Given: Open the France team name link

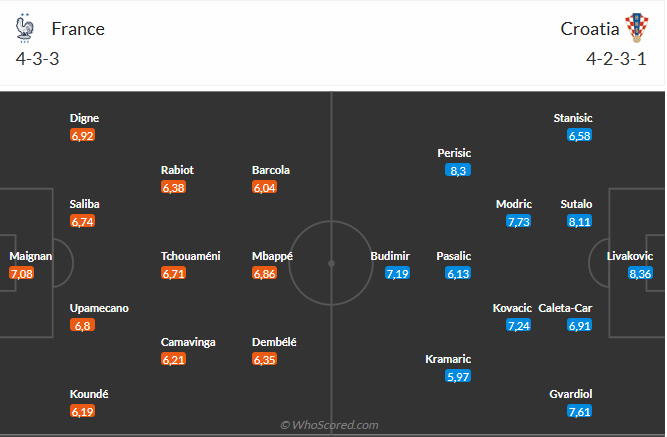Looking at the screenshot, I should click(x=78, y=28).
